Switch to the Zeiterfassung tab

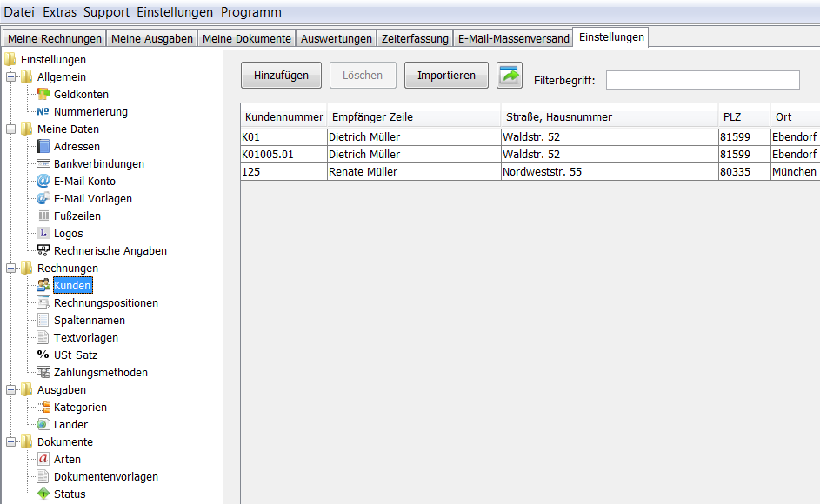[415, 38]
